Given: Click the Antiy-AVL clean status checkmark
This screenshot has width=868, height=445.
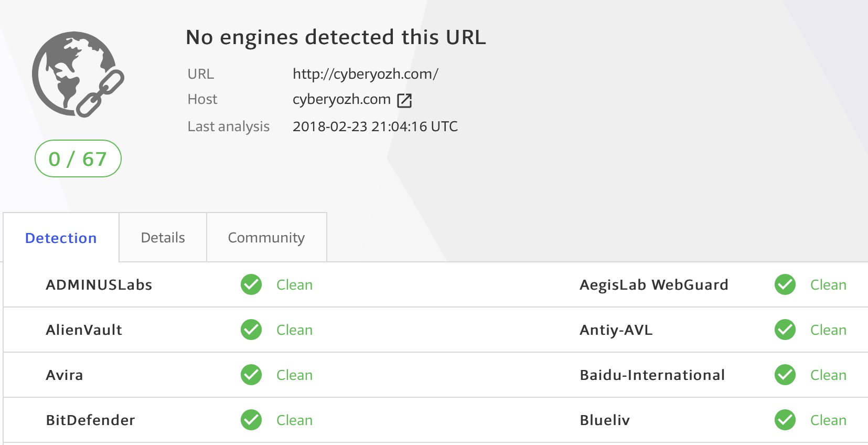Looking at the screenshot, I should click(x=785, y=330).
